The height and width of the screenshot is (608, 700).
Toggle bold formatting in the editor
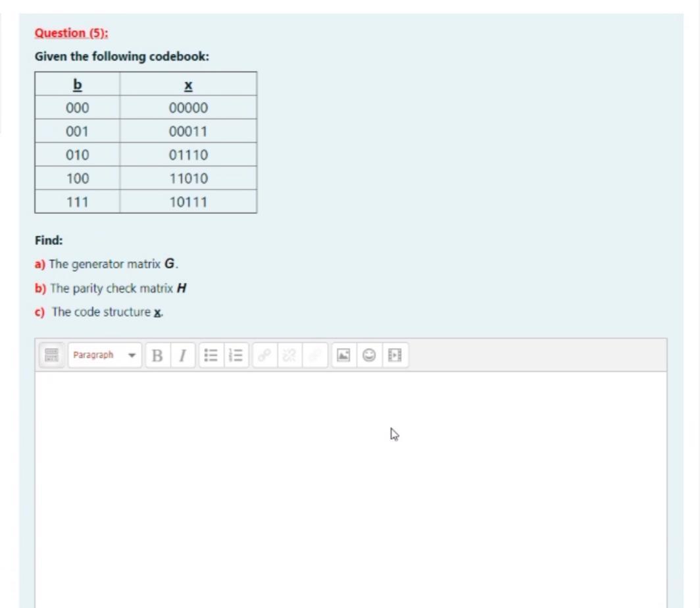(157, 355)
